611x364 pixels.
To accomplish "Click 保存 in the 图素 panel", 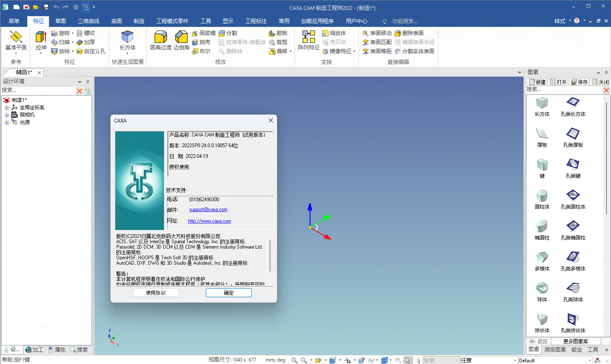I will 579,82.
